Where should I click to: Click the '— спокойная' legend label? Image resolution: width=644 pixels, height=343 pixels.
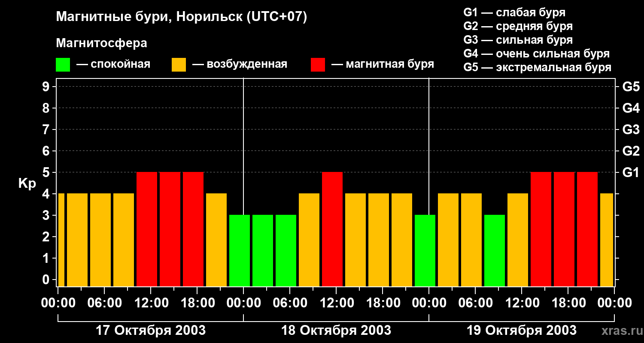point(113,64)
